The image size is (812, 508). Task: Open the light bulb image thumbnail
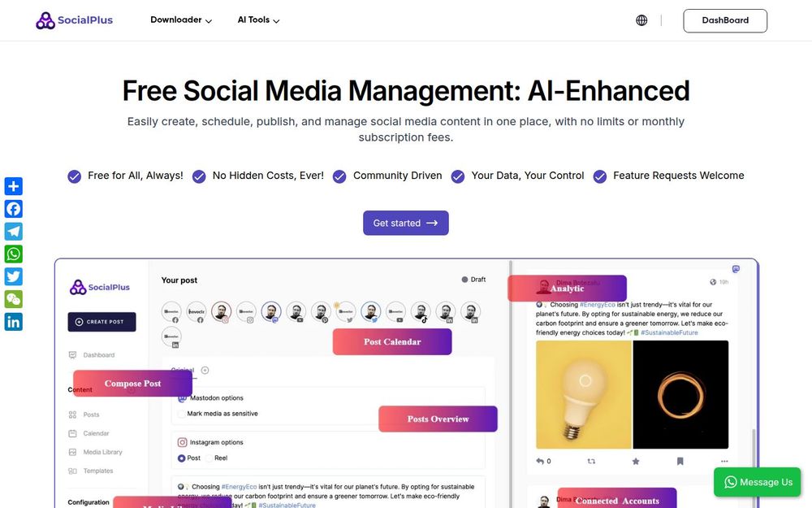tap(584, 394)
